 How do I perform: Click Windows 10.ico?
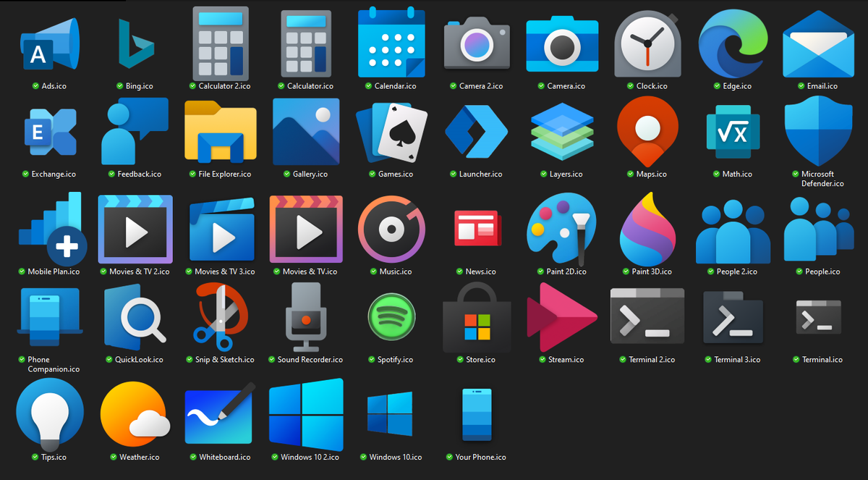(391, 414)
